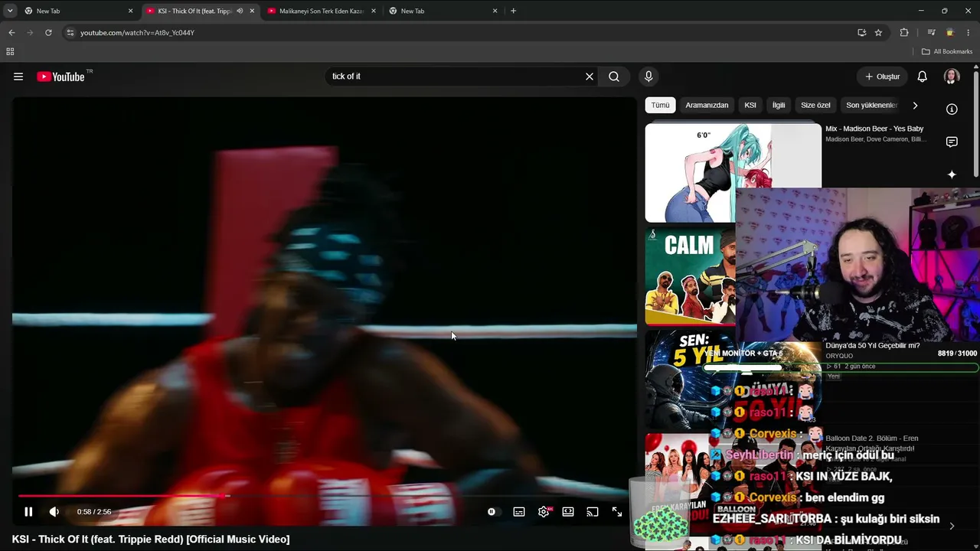This screenshot has height=551, width=980.
Task: Go back with the browser back arrow
Action: pos(11,33)
